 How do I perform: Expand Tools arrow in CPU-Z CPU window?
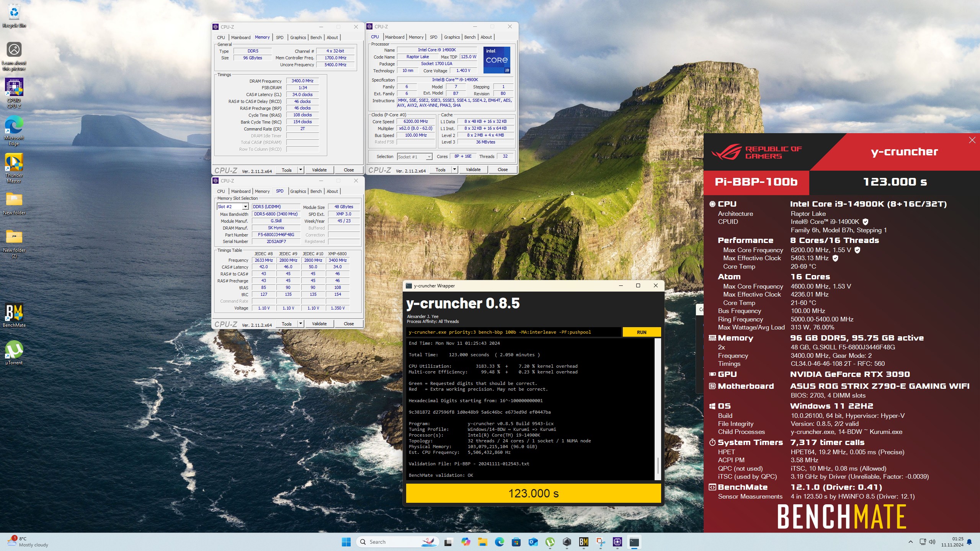(x=454, y=170)
